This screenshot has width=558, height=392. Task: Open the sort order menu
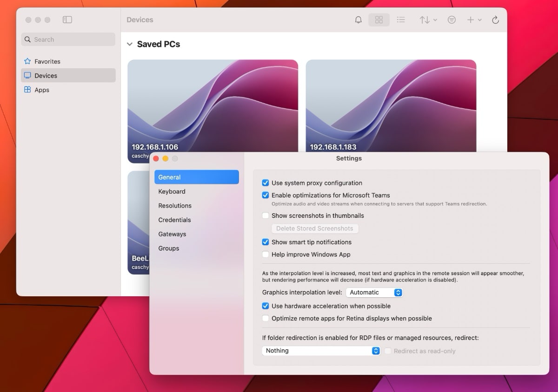point(428,20)
